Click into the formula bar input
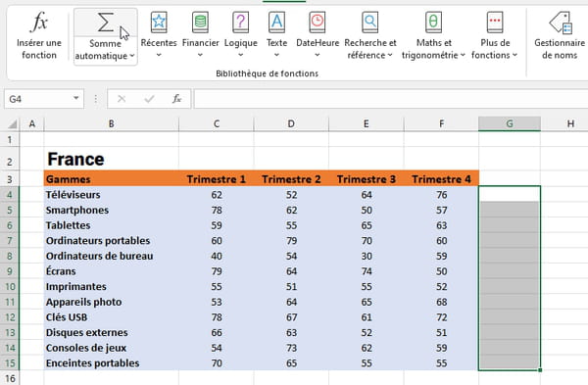 391,99
